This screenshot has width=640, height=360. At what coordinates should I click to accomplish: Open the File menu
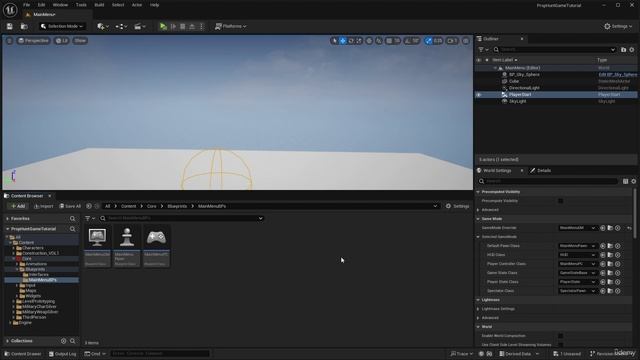coord(27,5)
